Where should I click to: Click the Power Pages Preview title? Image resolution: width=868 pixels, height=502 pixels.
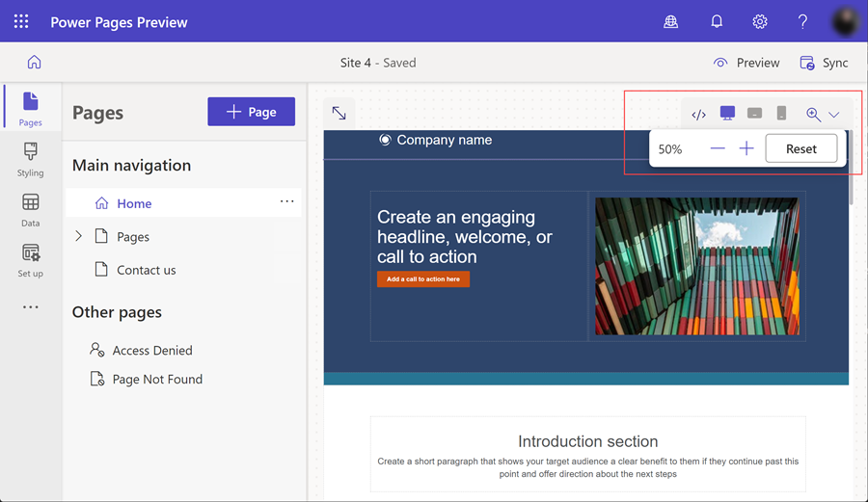coord(119,22)
